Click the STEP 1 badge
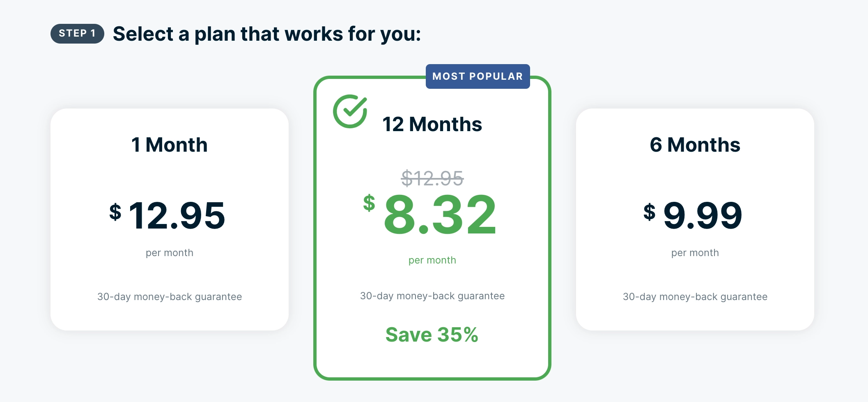This screenshot has height=402, width=868. coord(77,34)
